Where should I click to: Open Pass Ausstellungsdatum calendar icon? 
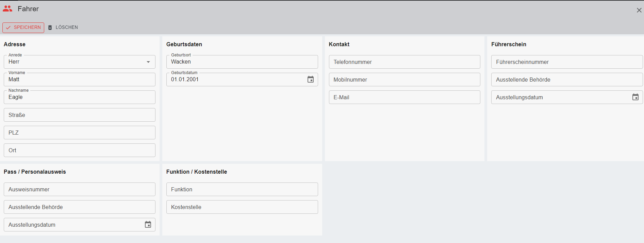148,225
